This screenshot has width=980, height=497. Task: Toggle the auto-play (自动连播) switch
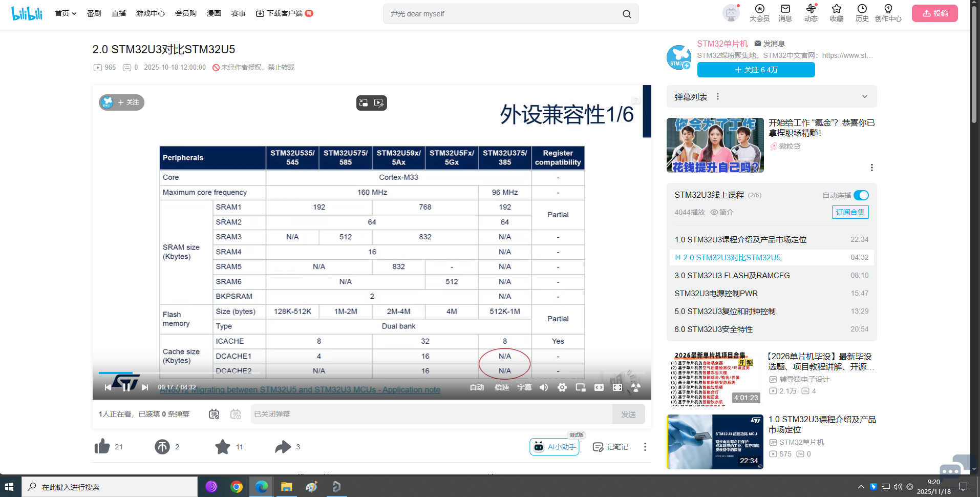(861, 195)
